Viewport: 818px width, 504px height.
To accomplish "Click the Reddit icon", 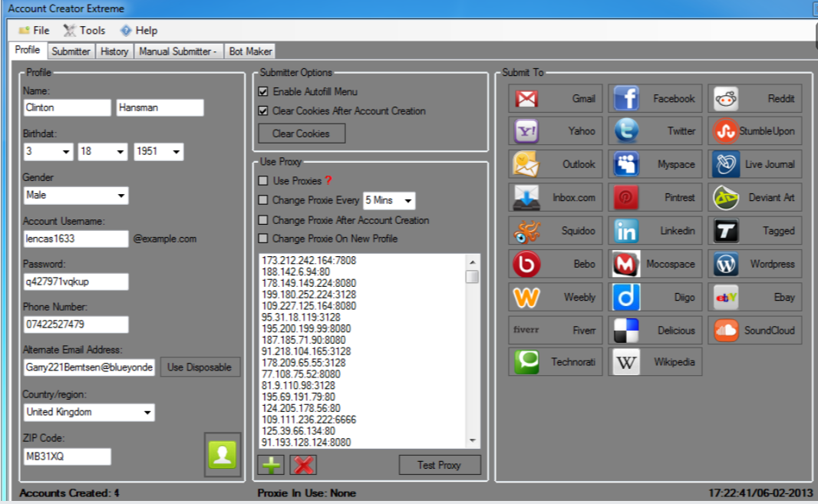I will point(754,98).
